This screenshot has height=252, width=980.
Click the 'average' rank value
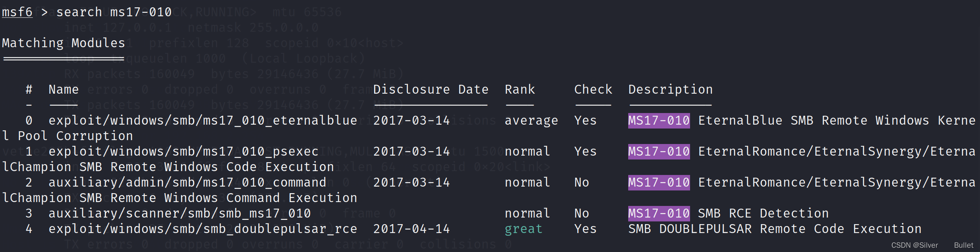pyautogui.click(x=531, y=121)
